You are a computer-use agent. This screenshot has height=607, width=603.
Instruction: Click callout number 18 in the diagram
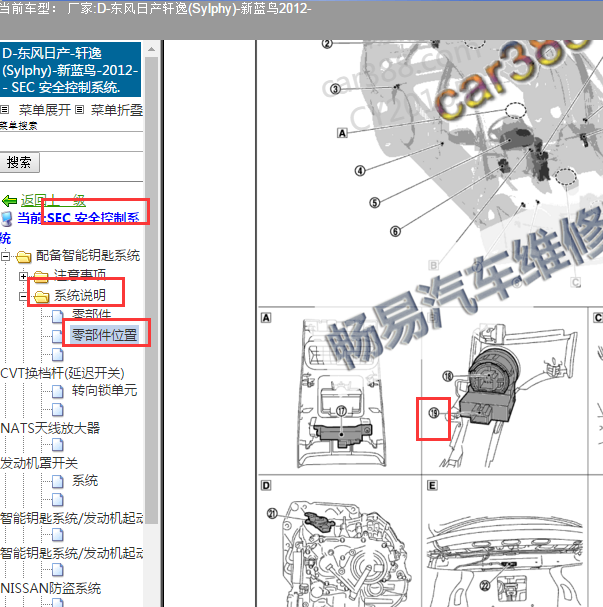tap(448, 376)
